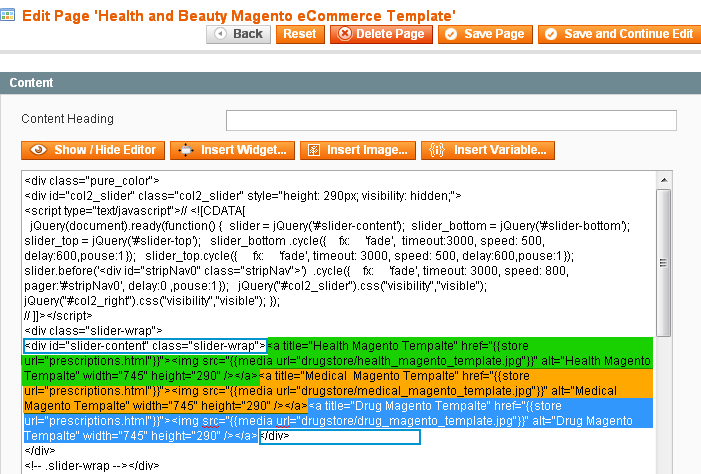701x474 pixels.
Task: Click the Reset button
Action: pyautogui.click(x=300, y=34)
